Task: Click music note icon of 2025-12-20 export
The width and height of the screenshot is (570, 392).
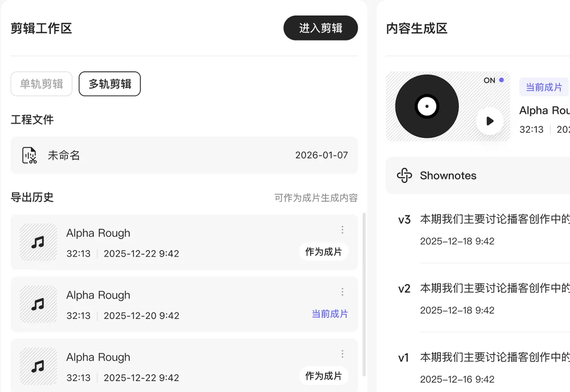Action: 38,304
